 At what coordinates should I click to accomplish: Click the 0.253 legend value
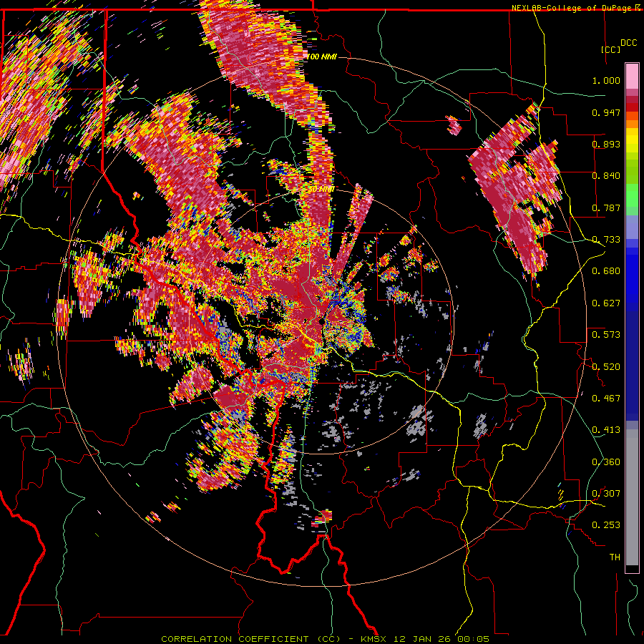(606, 525)
